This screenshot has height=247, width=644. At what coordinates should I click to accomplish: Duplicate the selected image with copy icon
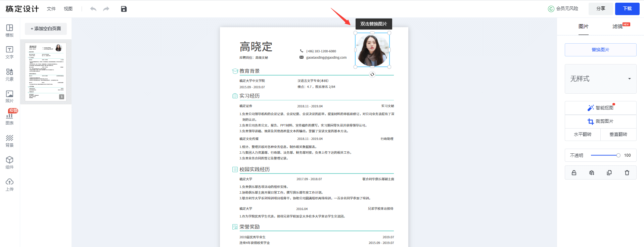609,173
